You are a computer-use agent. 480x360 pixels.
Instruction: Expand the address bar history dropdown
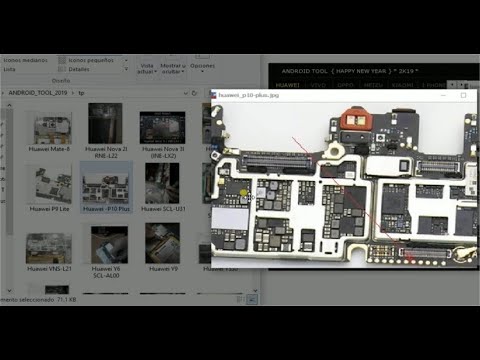[186, 93]
